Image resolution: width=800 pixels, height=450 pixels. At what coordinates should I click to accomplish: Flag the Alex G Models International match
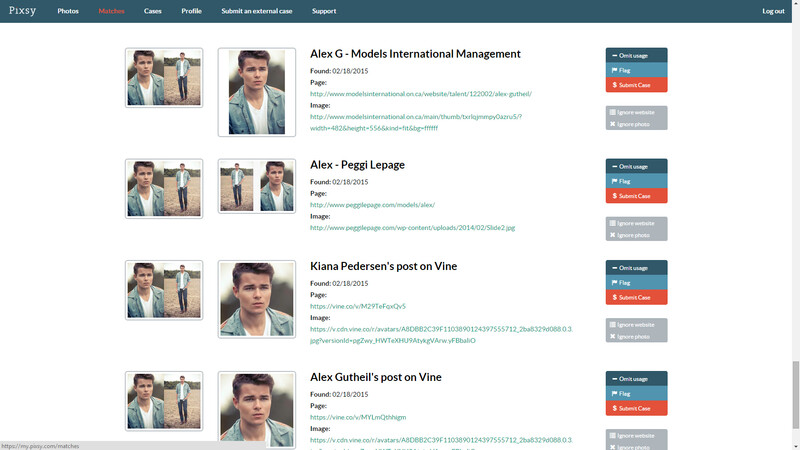coord(636,70)
